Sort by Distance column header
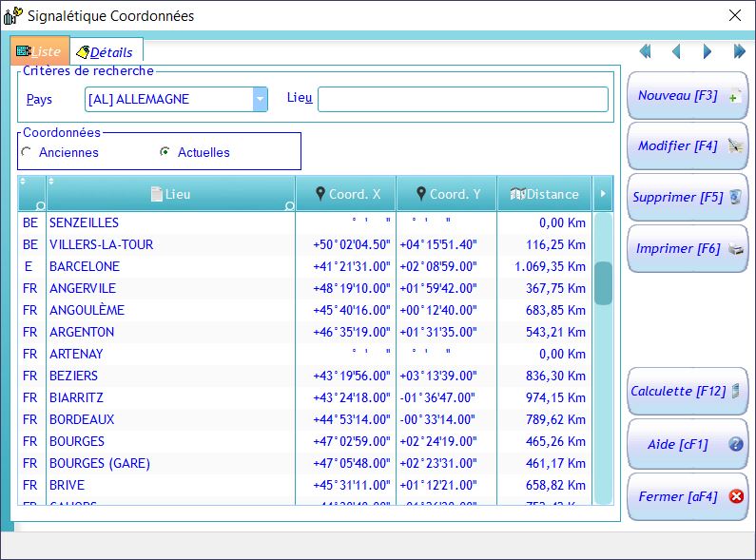The image size is (756, 560). click(544, 194)
